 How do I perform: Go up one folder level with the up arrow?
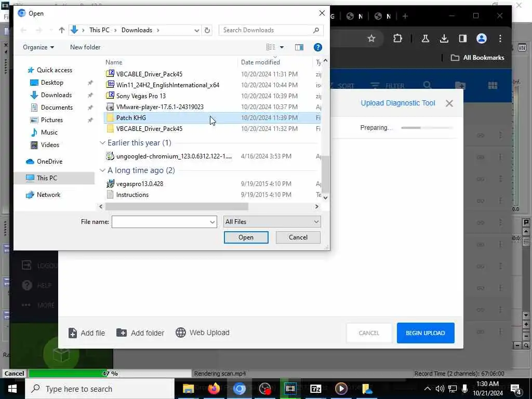[61, 30]
